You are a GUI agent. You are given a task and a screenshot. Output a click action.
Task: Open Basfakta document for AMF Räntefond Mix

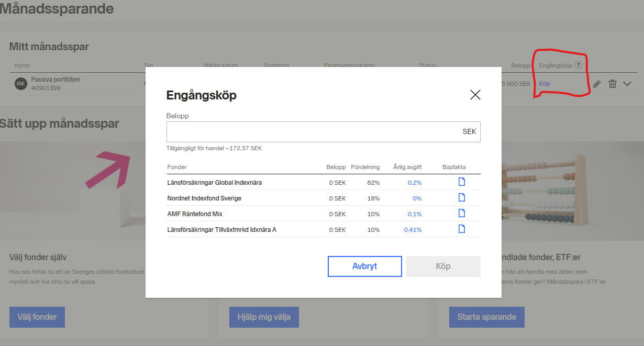click(x=461, y=214)
